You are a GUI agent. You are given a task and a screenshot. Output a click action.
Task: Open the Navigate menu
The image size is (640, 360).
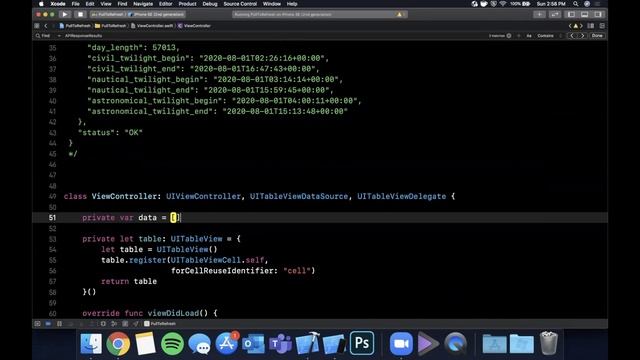pyautogui.click(x=143, y=4)
